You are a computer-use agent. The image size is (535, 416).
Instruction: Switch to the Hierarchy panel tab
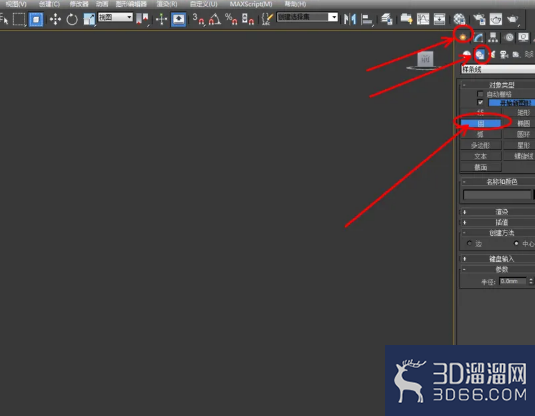(493, 37)
